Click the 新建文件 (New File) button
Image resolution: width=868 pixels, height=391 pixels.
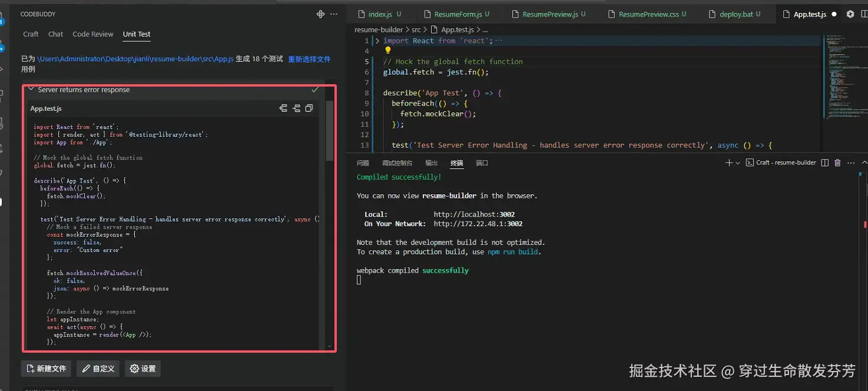point(46,369)
